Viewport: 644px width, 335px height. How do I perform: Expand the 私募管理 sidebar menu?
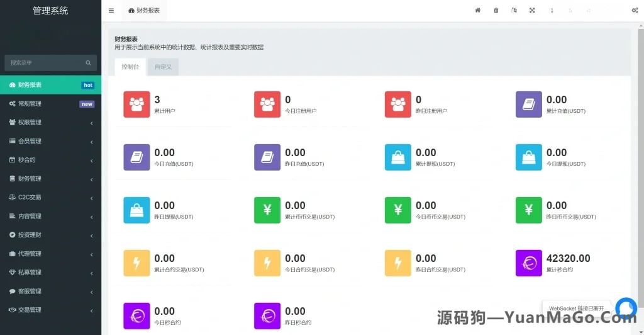pyautogui.click(x=50, y=273)
